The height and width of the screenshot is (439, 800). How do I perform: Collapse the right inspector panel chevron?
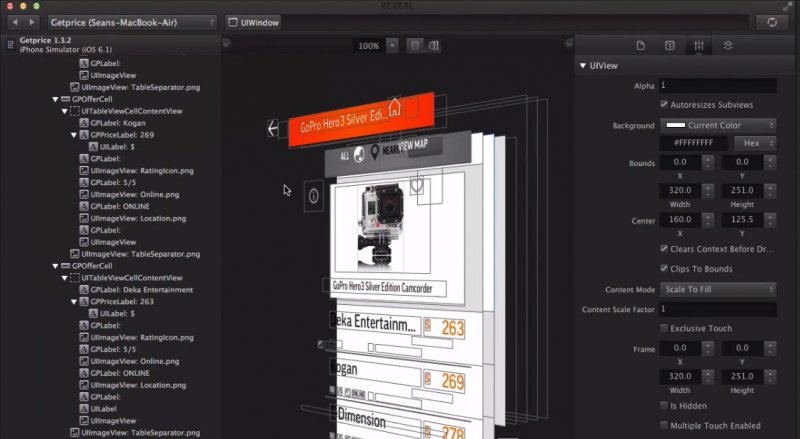(x=569, y=44)
